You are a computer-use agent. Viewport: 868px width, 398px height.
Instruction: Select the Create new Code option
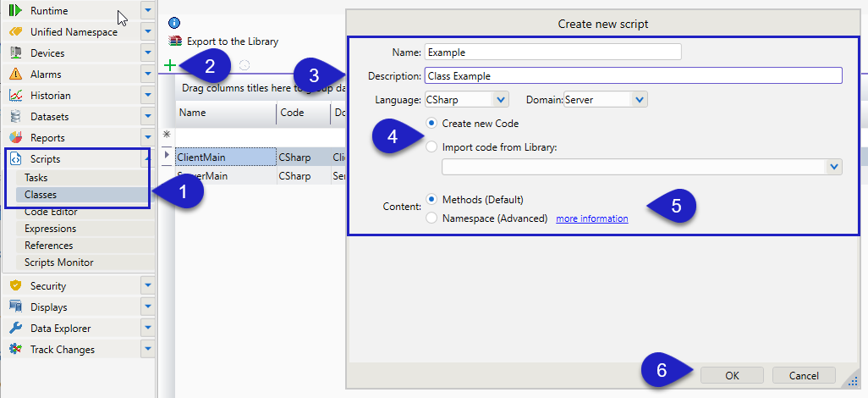(x=432, y=124)
